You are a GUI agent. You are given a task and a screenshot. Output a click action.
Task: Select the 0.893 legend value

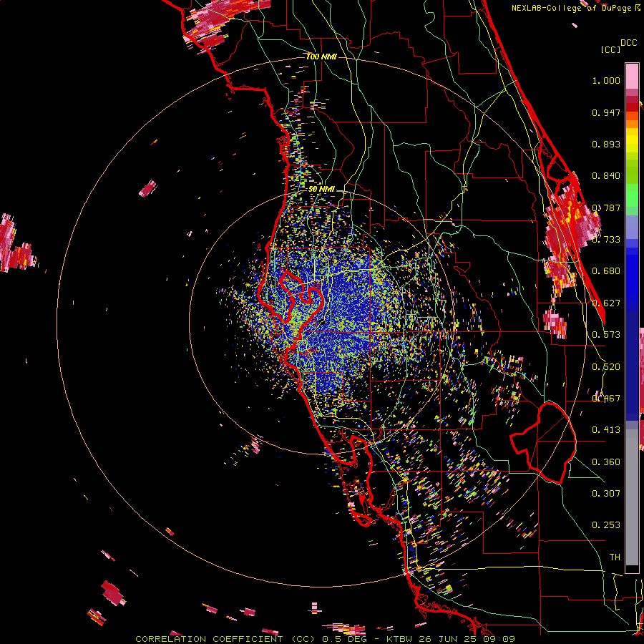[606, 144]
